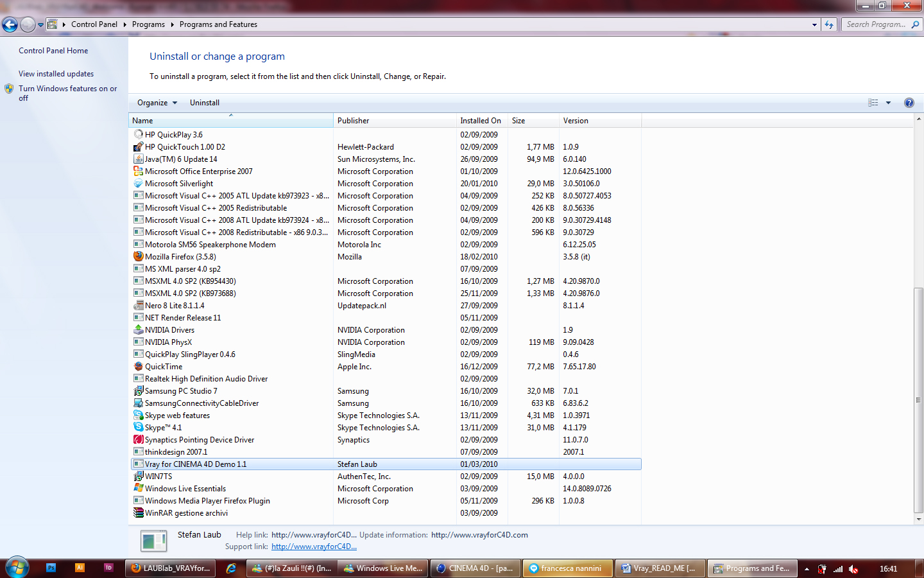Open the address bar history dropdown
This screenshot has height=578, width=924.
pos(814,24)
